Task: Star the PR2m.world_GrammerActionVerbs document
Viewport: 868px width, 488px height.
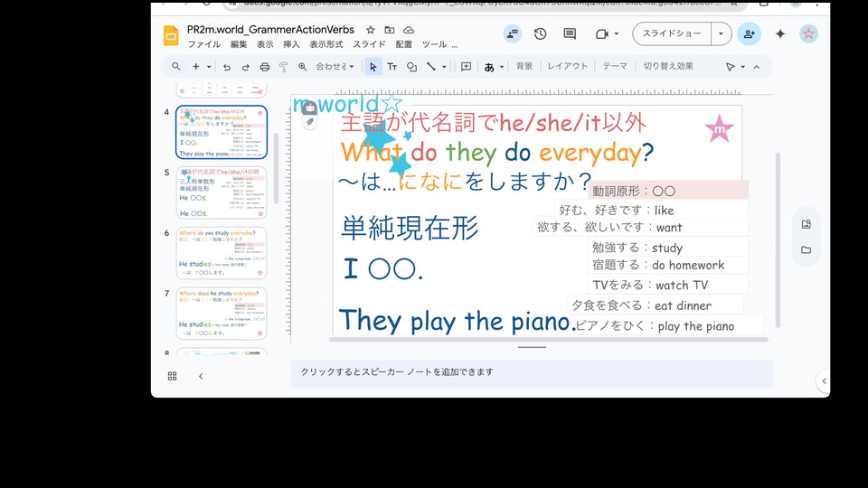Action: pyautogui.click(x=371, y=30)
